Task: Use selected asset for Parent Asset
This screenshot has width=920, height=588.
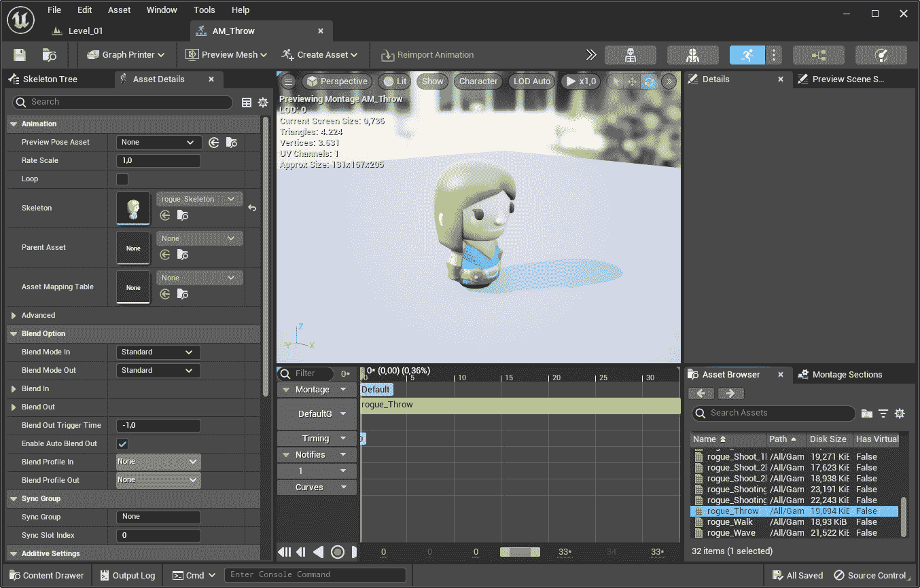Action: (x=165, y=255)
